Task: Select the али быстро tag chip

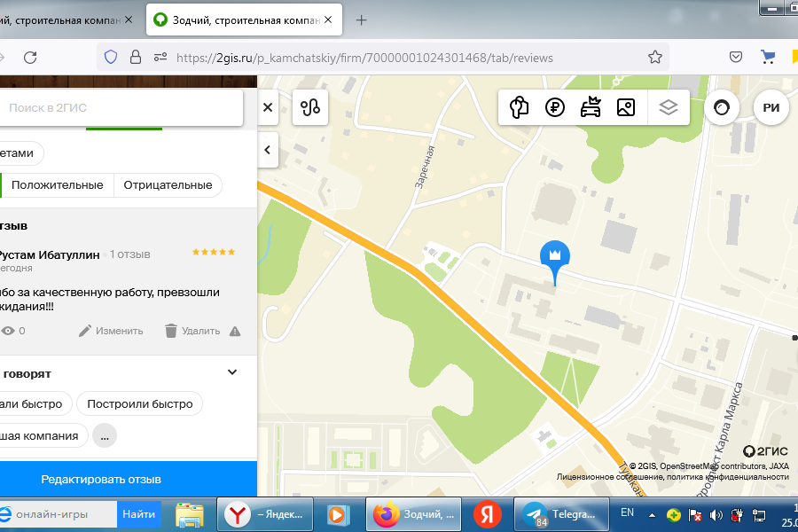Action: [35, 403]
